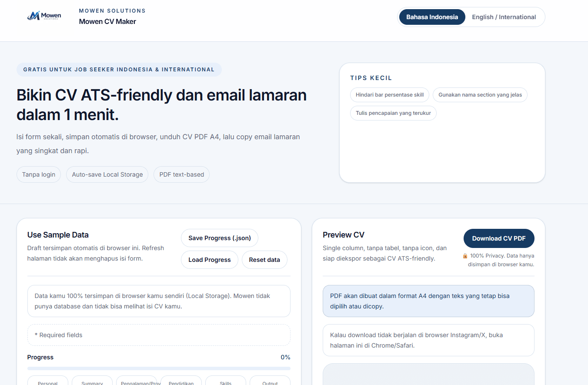Screen dimensions: 588x385
Task: Download the CV as PDF
Action: (499, 238)
